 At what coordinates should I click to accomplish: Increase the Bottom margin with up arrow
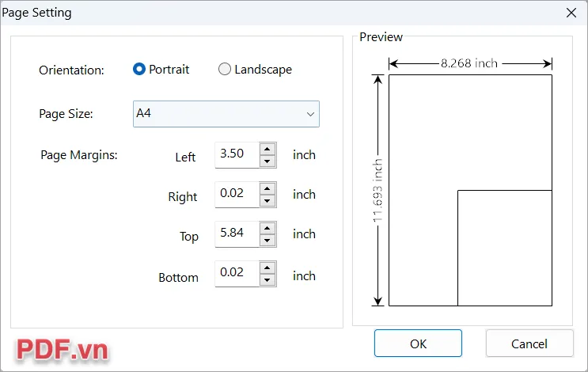tap(267, 268)
